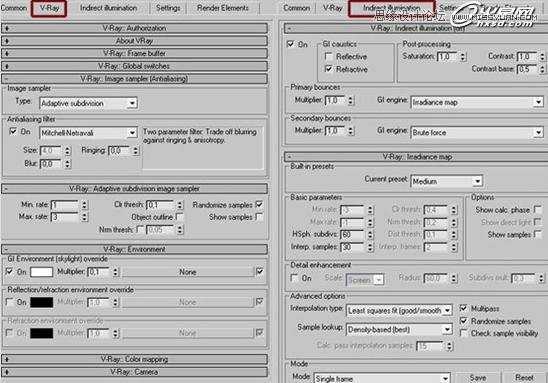Collapse the Adaptive subdivision image sampler rollout
548x383 pixels.
tap(135, 189)
